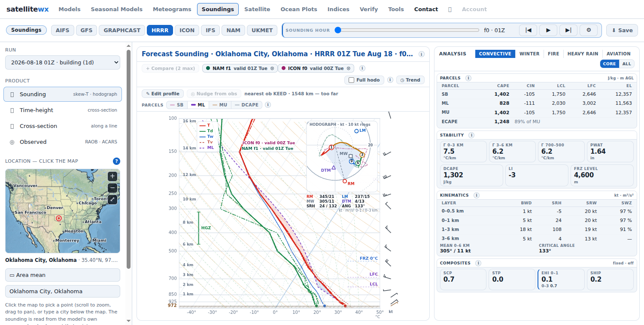Open info icon beside the sounding title
The image size is (644, 325).
click(422, 54)
